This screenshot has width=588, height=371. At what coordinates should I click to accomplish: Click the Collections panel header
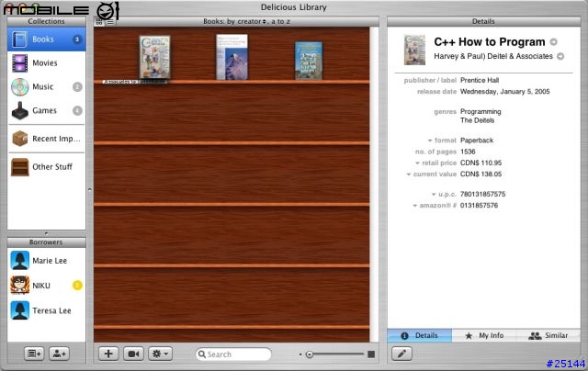coord(47,21)
